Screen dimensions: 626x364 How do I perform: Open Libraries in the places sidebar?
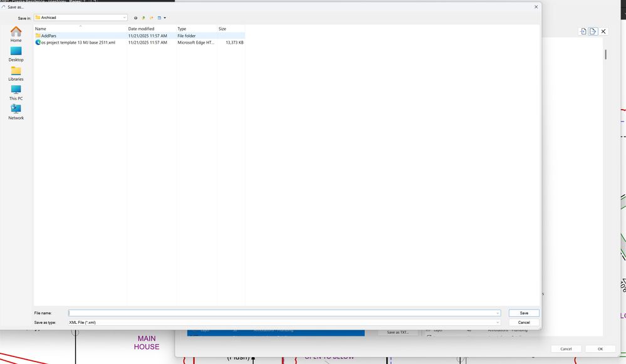click(x=16, y=73)
